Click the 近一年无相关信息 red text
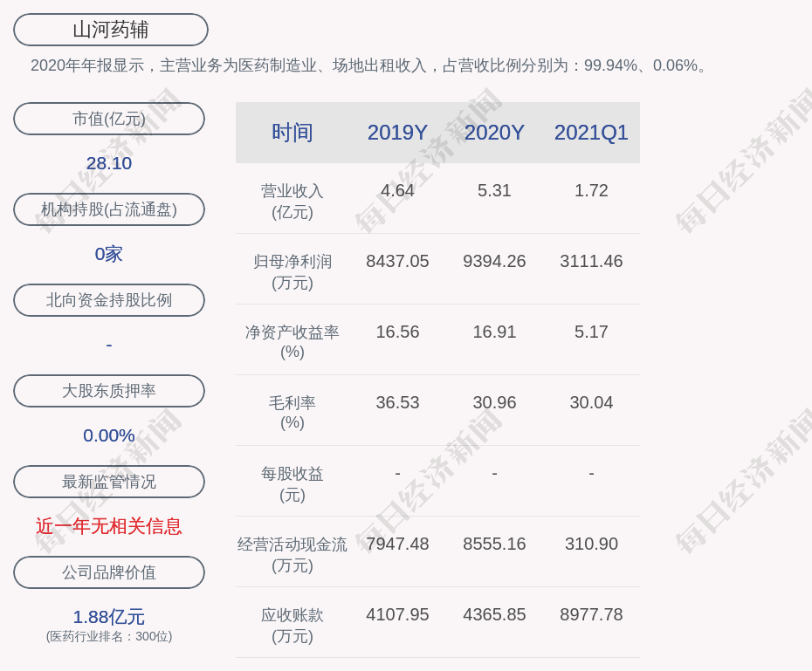 tap(109, 526)
